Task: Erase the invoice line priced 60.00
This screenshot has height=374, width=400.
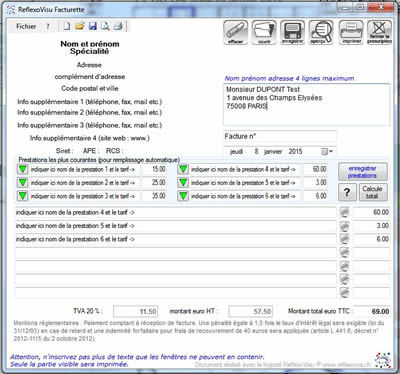Action: [x=344, y=212]
